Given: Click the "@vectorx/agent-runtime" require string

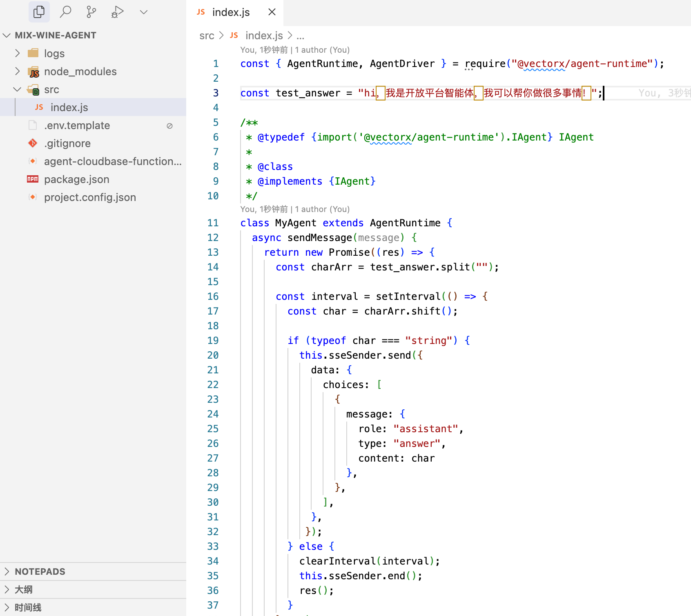Looking at the screenshot, I should pyautogui.click(x=582, y=64).
